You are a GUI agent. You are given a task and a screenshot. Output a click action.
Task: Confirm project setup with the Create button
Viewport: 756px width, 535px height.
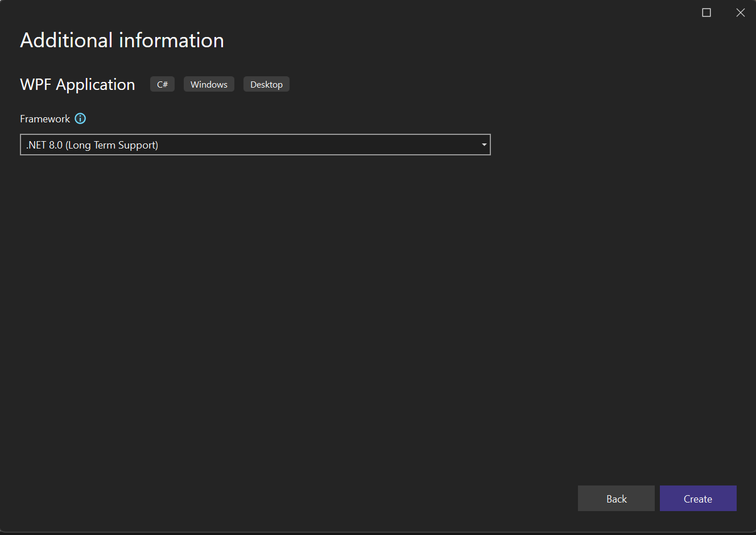(x=698, y=498)
